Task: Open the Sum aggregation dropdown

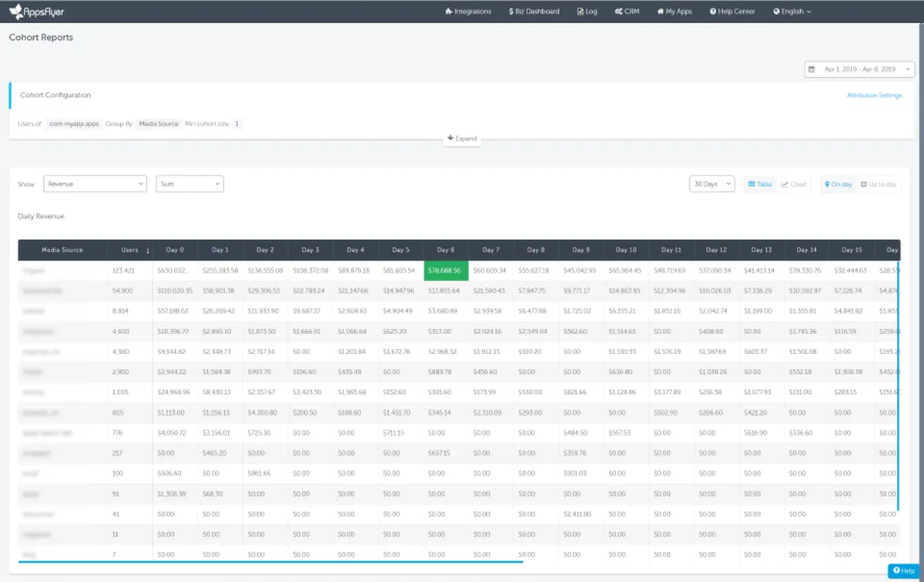Action: [189, 184]
